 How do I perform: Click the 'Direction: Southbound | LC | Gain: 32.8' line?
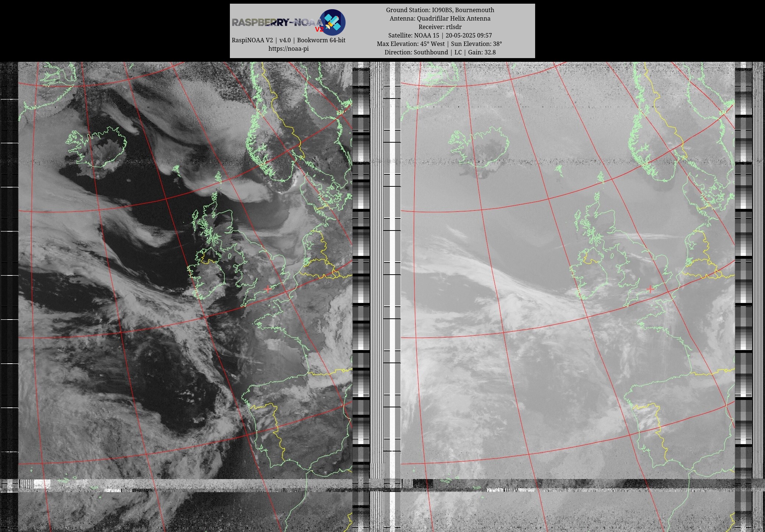pyautogui.click(x=440, y=52)
